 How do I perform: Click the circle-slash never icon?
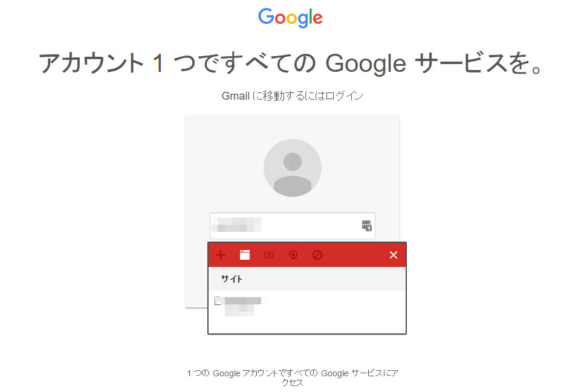click(317, 255)
